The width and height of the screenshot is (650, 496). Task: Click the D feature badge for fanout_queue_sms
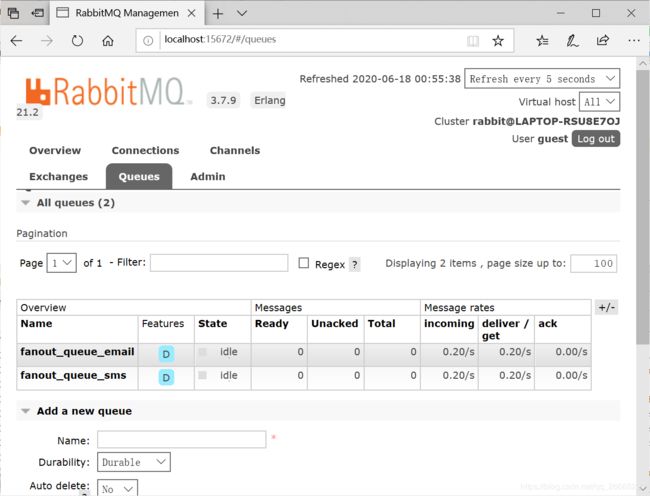pos(166,377)
